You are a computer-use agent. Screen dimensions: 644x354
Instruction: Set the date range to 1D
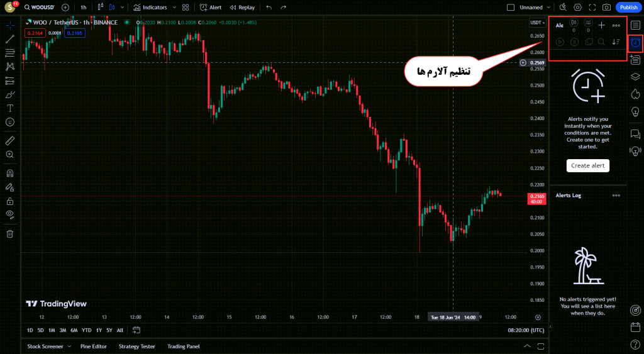pos(30,330)
